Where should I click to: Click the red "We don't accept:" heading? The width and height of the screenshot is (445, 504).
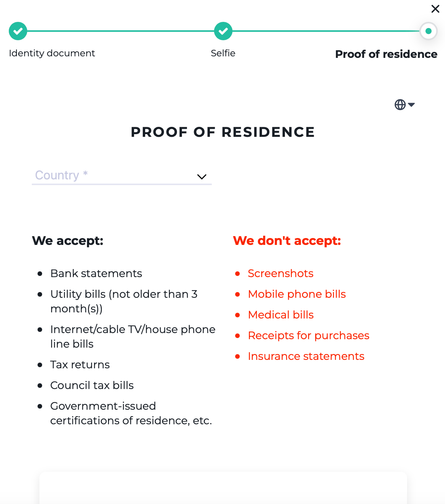tap(287, 241)
